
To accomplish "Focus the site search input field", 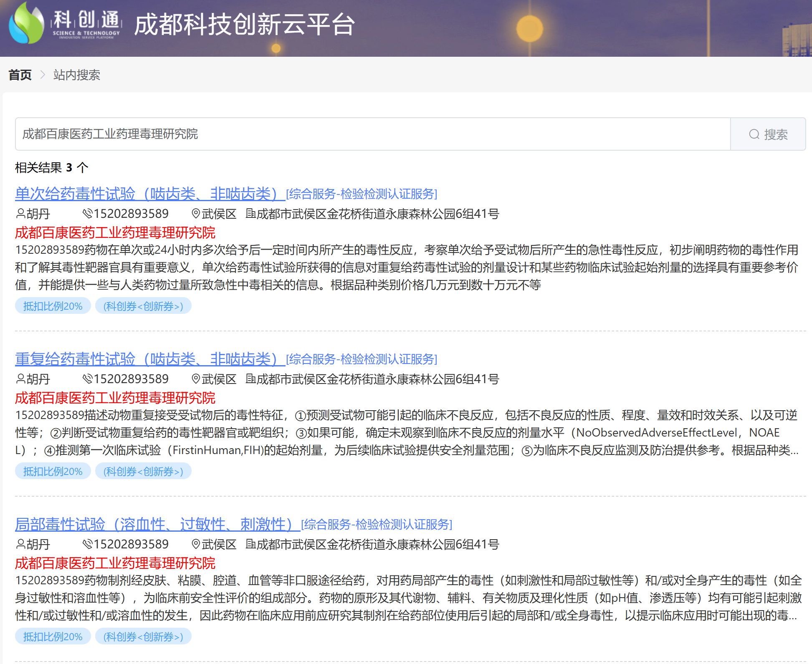I will [372, 134].
